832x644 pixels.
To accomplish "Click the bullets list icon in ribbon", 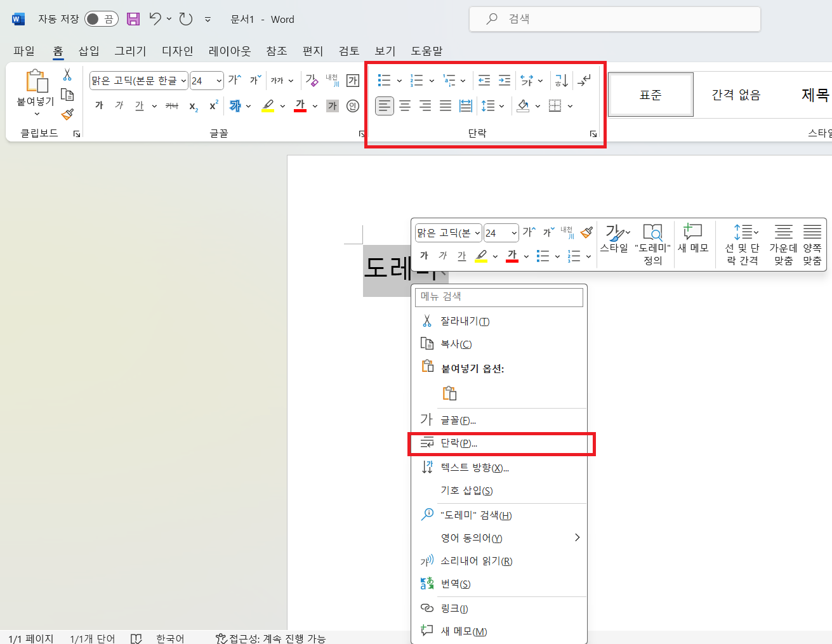I will click(x=384, y=81).
